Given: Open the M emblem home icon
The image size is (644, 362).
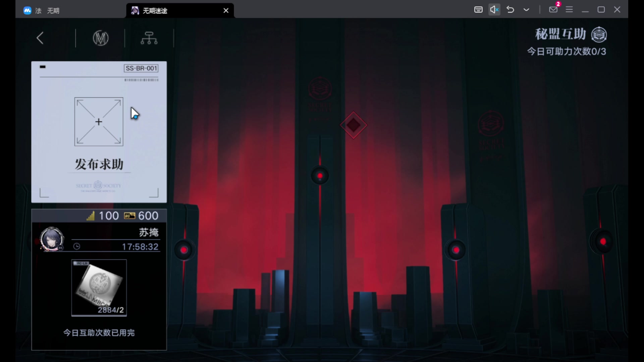Looking at the screenshot, I should click(x=101, y=38).
